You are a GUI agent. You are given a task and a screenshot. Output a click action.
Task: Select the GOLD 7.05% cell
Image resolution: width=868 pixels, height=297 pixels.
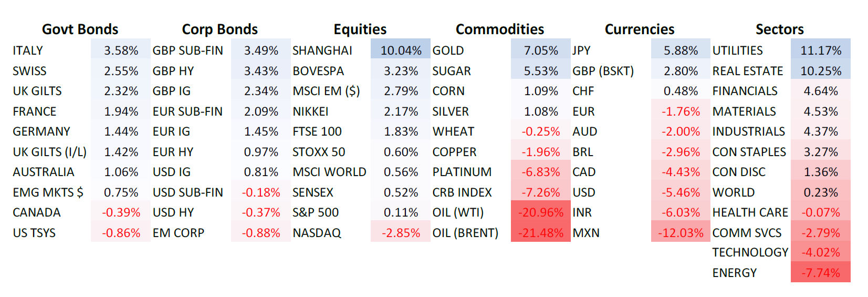click(540, 50)
